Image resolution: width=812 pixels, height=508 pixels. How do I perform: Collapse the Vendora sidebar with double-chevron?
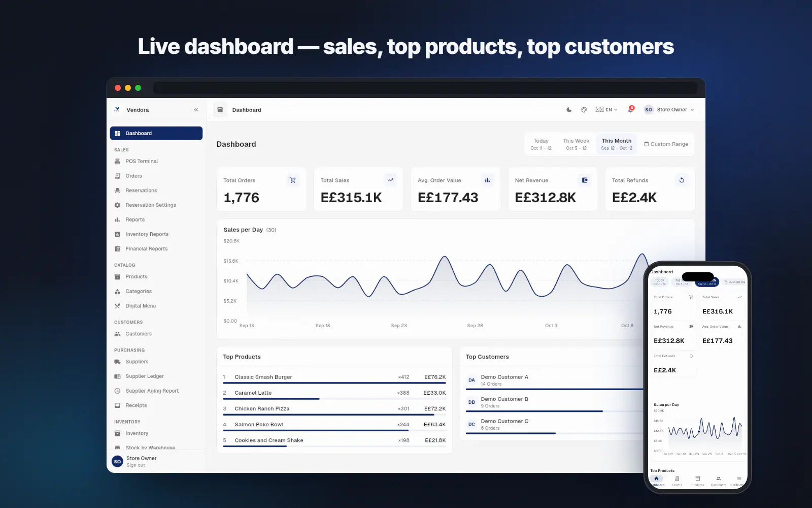point(196,110)
